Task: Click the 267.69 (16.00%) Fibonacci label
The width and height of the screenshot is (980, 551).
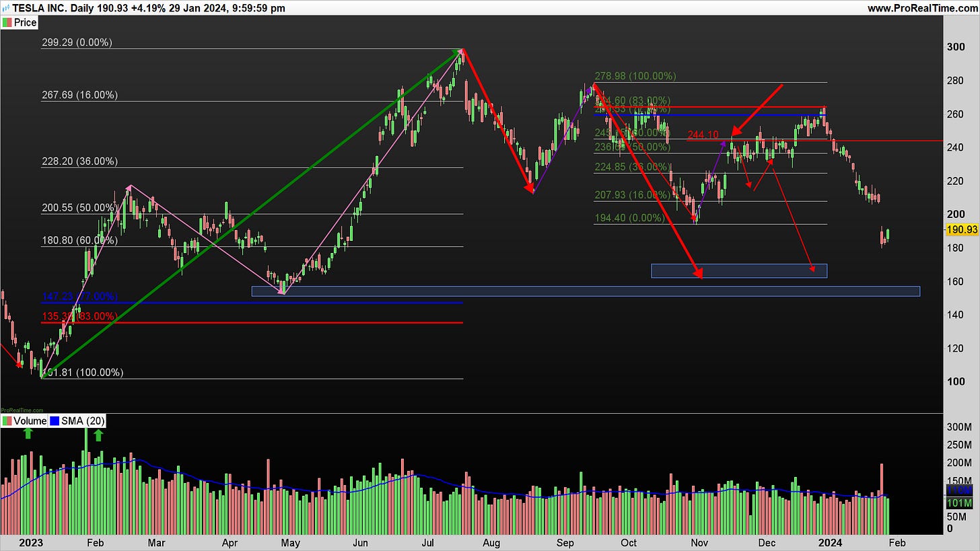Action: (x=79, y=95)
